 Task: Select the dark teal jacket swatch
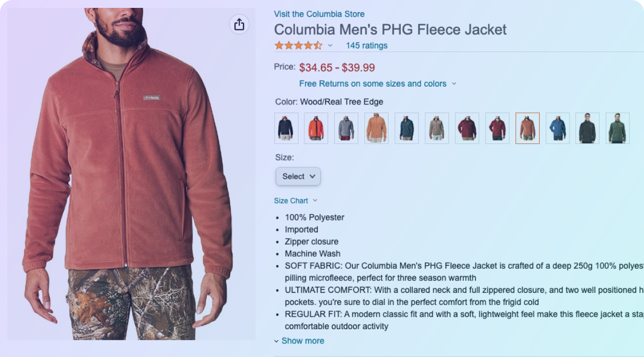pos(406,128)
